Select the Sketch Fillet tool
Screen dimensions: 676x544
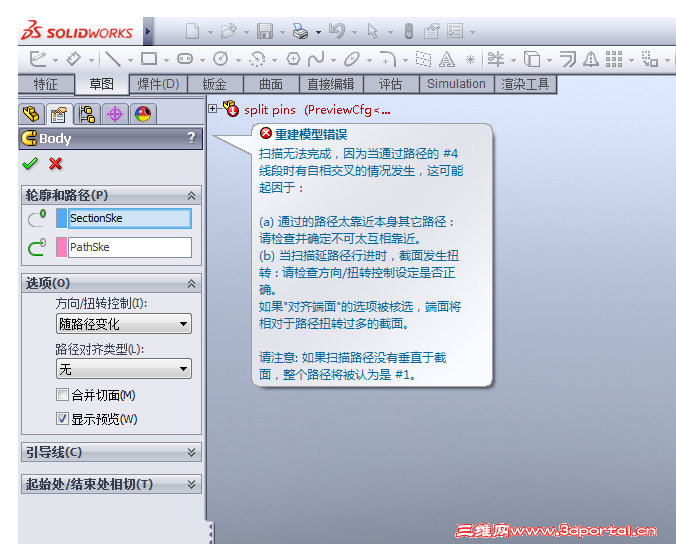388,59
